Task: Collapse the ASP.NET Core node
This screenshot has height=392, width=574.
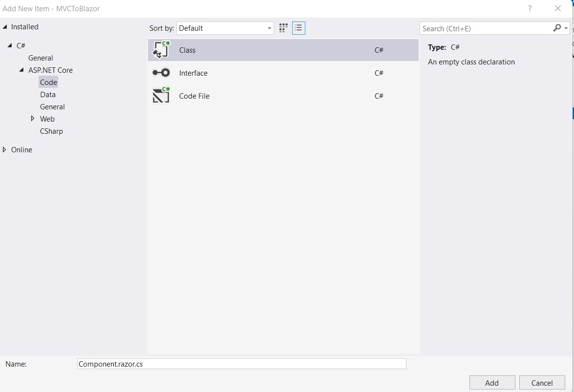Action: pyautogui.click(x=21, y=70)
